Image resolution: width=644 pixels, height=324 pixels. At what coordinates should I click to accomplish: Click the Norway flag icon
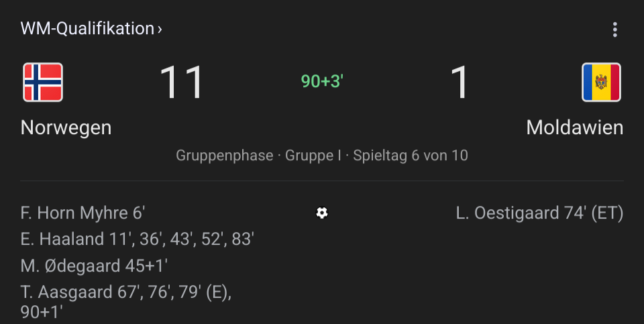[x=43, y=82]
